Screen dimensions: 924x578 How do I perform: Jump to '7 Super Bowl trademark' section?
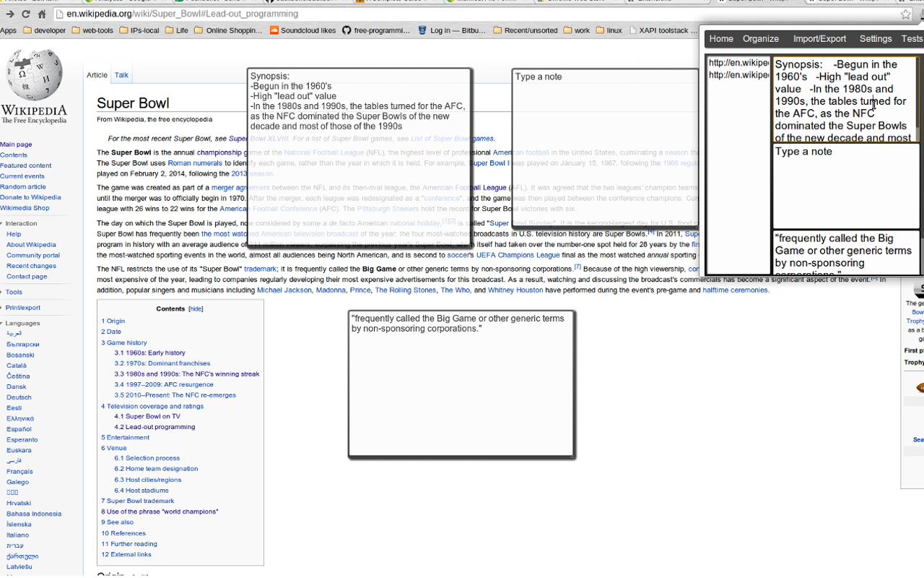tap(138, 501)
